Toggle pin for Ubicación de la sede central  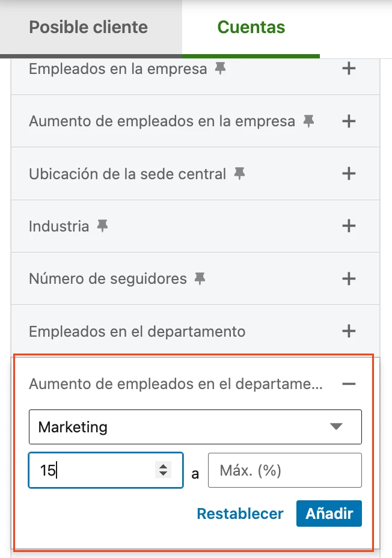click(239, 174)
